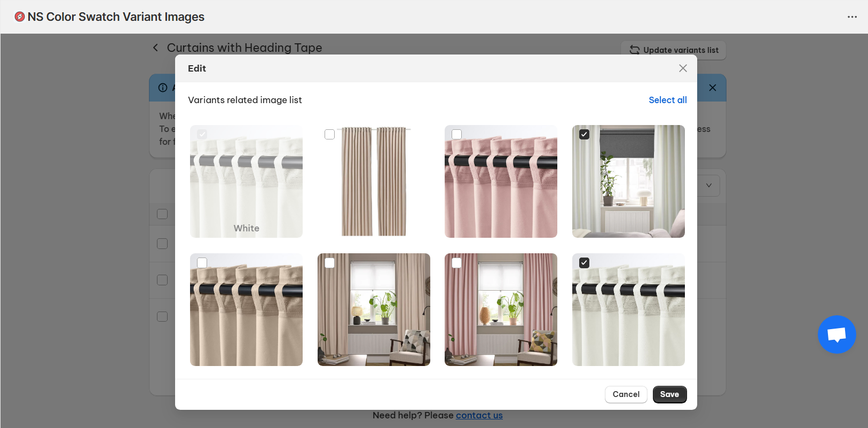Image resolution: width=868 pixels, height=428 pixels.
Task: Toggle the table header select-all checkbox in background
Action: 162,214
